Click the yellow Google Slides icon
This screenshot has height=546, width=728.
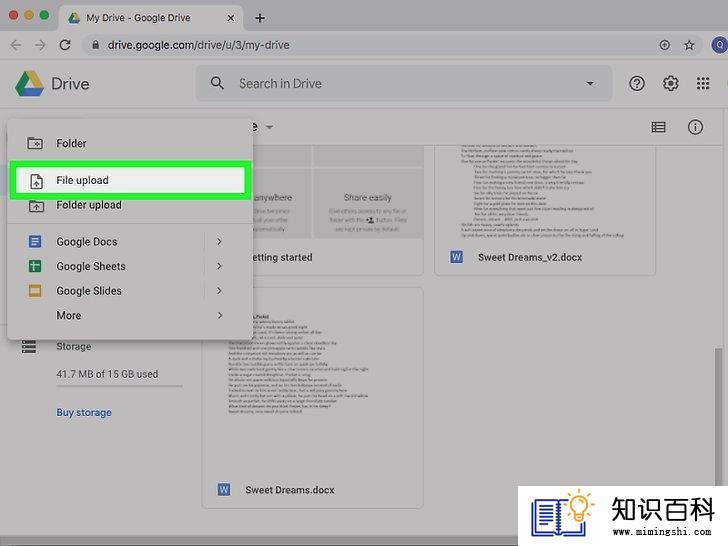35,291
